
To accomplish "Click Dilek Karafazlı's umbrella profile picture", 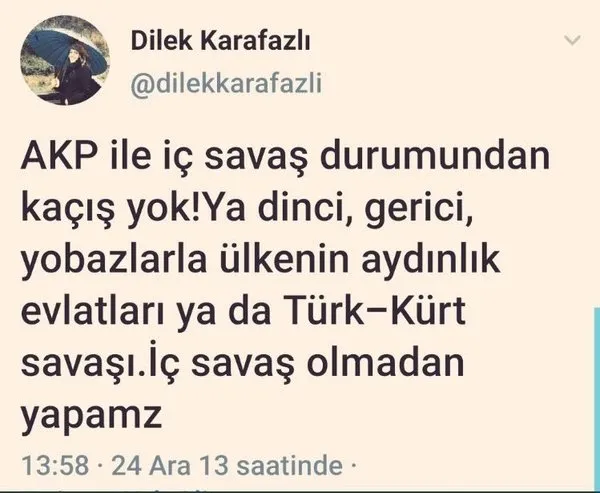I will 65,60.
